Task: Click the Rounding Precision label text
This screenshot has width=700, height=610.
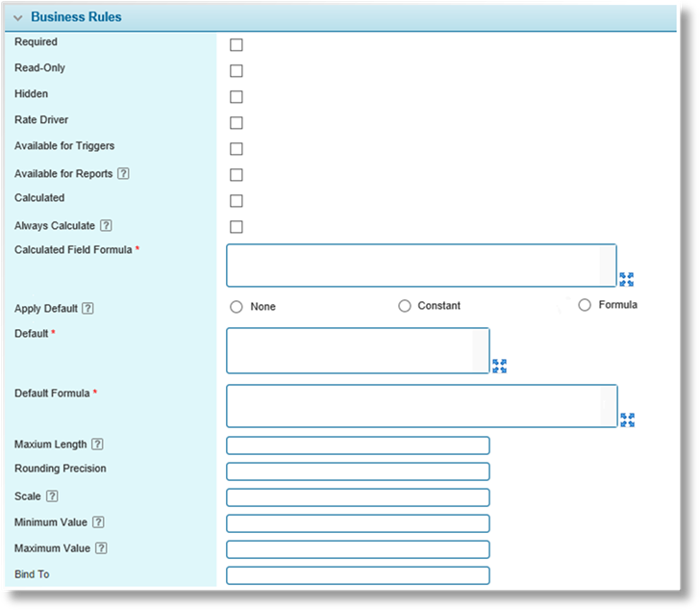Action: click(61, 469)
